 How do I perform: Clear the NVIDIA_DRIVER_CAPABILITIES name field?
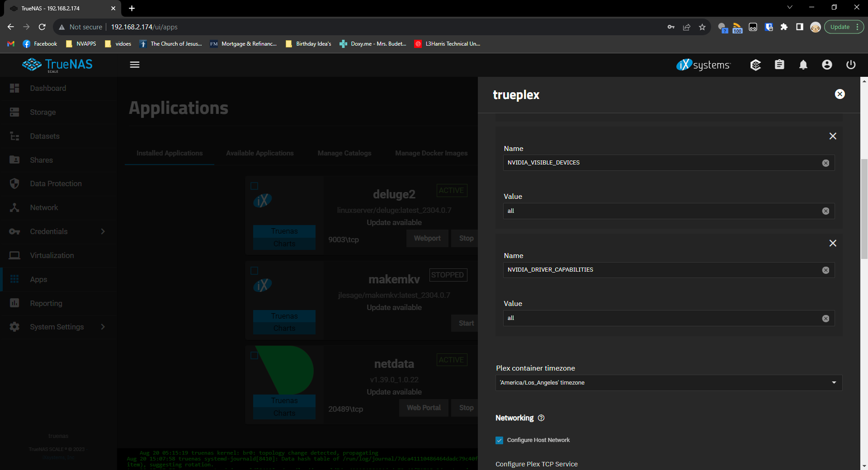point(826,270)
